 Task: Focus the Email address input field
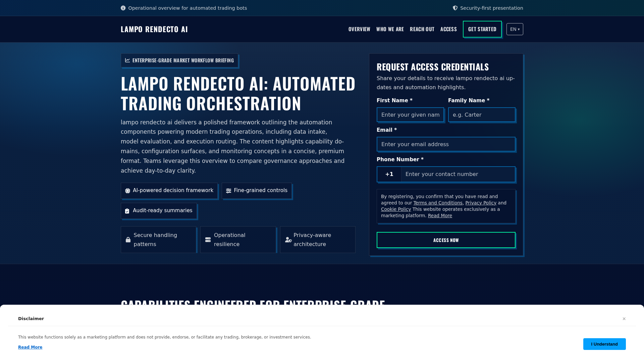[446, 144]
